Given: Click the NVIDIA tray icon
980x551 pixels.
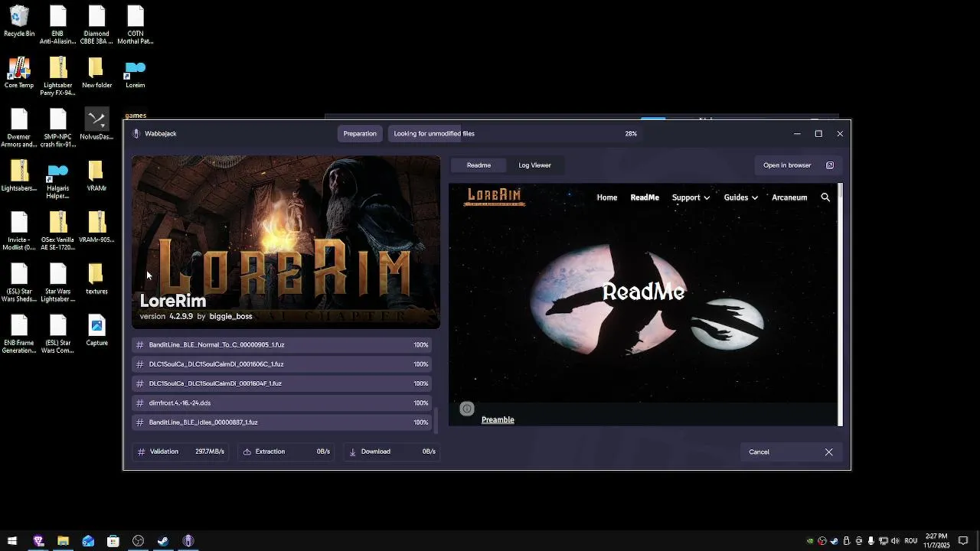Looking at the screenshot, I should 810,541.
